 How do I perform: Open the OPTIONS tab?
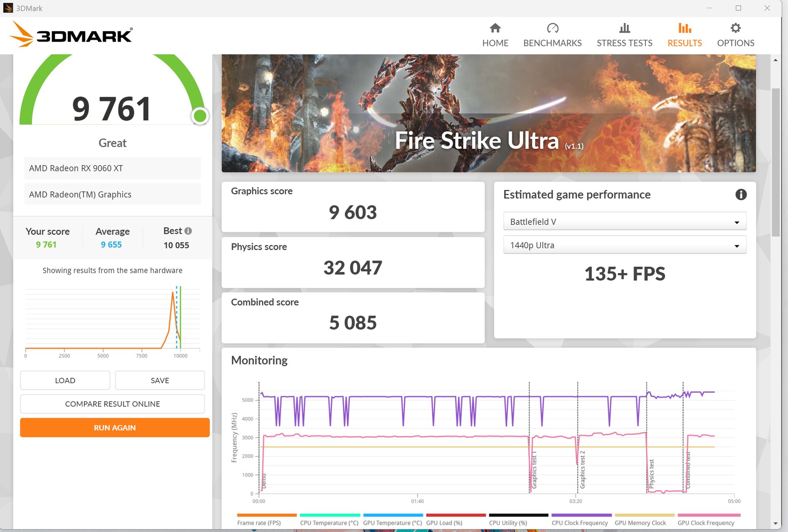735,35
